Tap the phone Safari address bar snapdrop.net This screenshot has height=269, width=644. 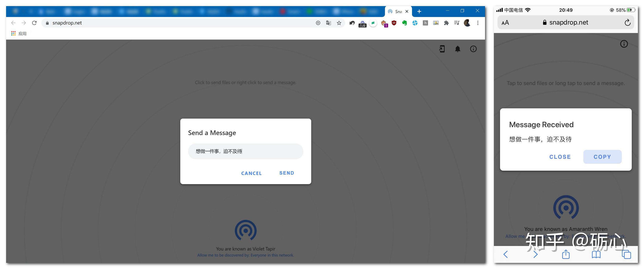click(566, 22)
